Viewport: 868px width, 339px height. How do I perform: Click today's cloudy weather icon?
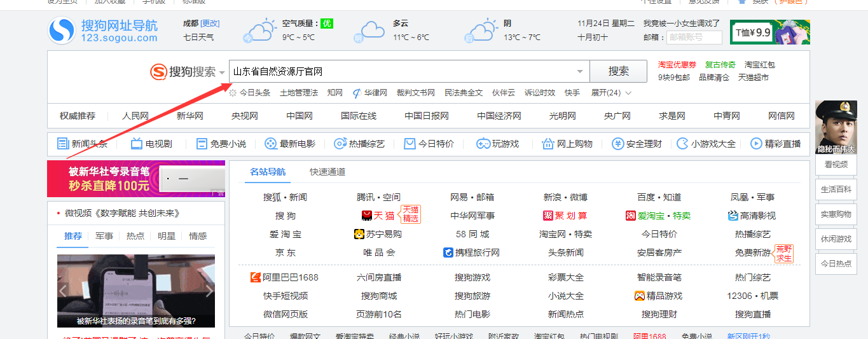coord(259,31)
